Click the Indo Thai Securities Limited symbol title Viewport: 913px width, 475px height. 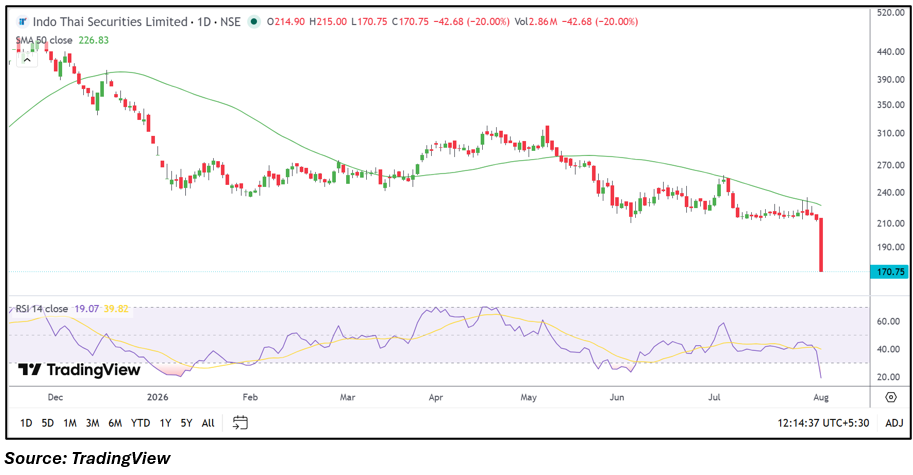click(x=110, y=22)
